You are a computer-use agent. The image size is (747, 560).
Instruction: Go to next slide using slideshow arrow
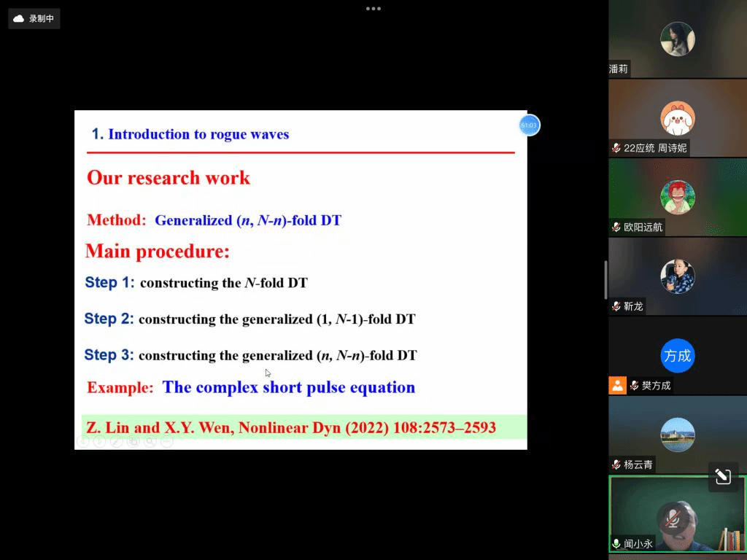pyautogui.click(x=100, y=442)
